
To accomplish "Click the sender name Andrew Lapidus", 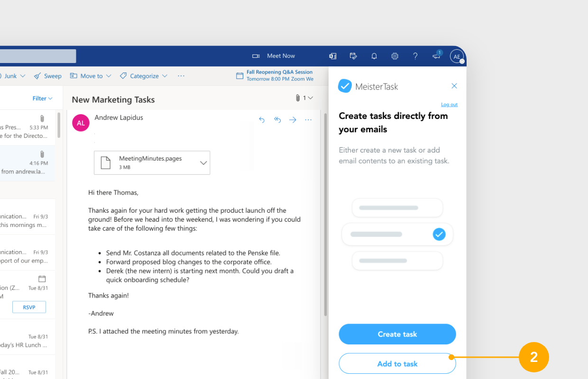I will click(x=119, y=117).
